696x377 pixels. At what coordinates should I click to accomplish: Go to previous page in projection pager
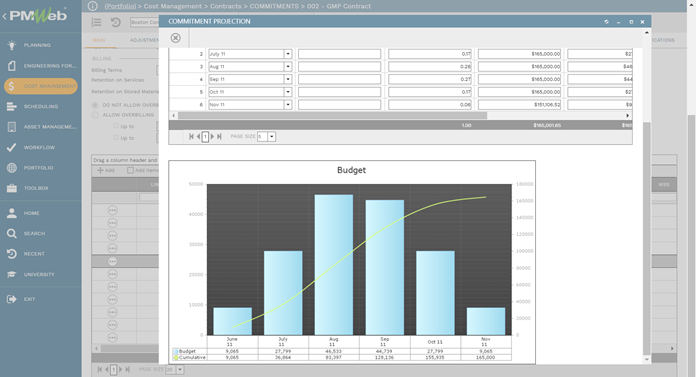click(198, 137)
